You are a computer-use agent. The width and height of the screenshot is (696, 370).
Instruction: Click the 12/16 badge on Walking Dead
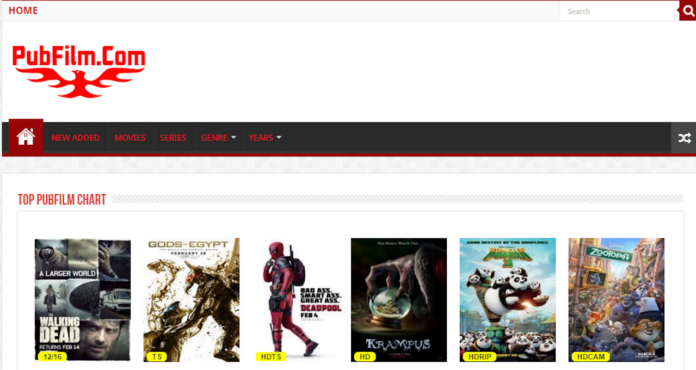pos(52,356)
